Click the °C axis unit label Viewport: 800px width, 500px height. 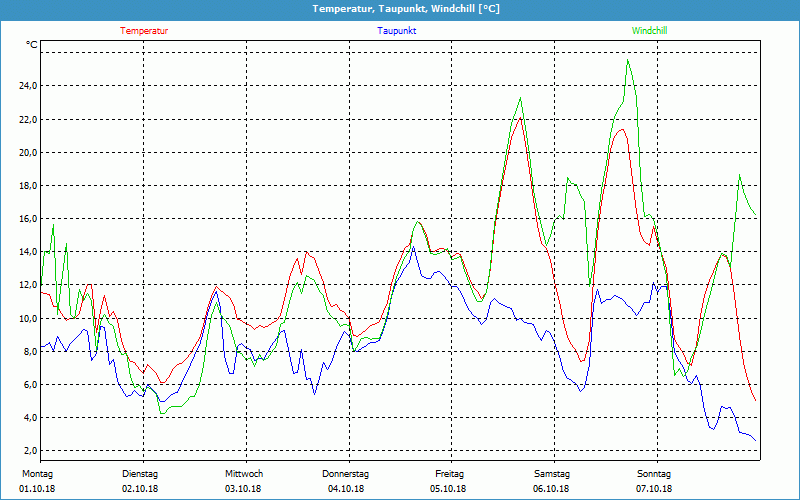tap(32, 45)
